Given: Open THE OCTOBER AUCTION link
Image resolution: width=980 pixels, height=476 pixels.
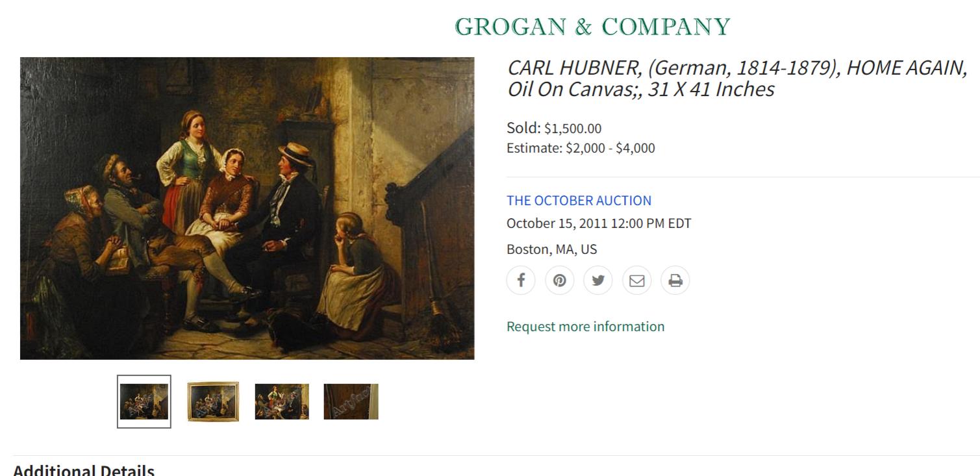Looking at the screenshot, I should [x=579, y=201].
